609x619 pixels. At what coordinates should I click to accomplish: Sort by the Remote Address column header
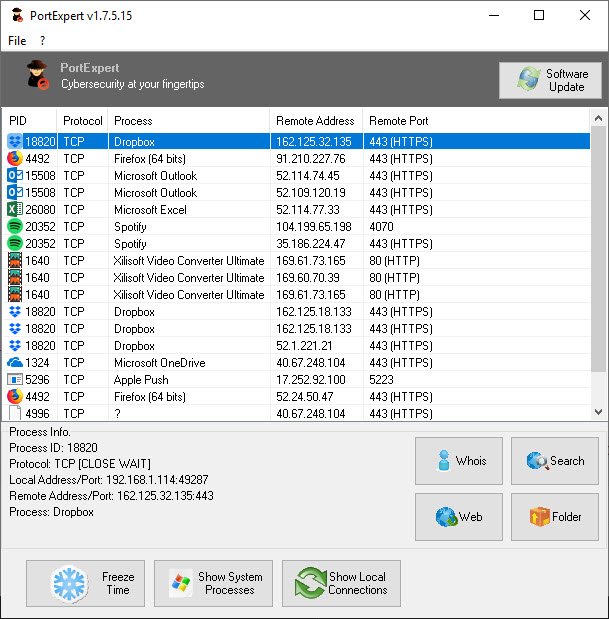[316, 120]
